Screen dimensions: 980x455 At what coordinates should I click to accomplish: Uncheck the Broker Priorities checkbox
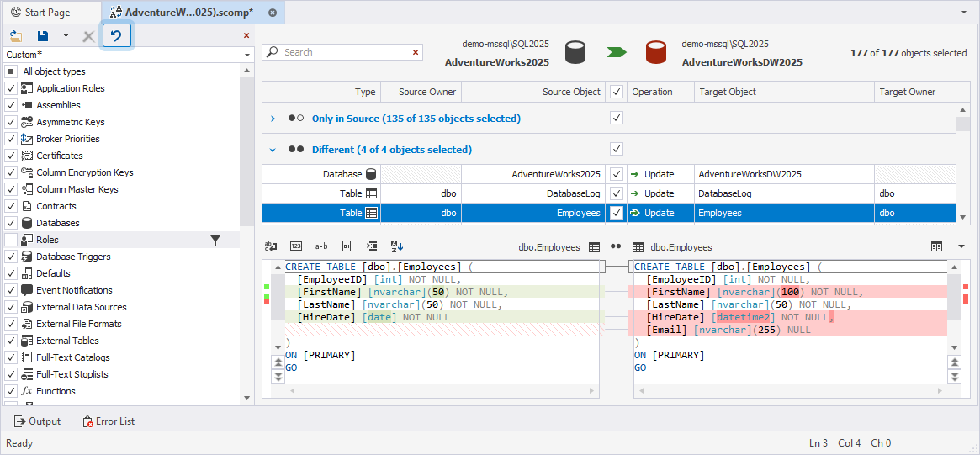pos(11,140)
